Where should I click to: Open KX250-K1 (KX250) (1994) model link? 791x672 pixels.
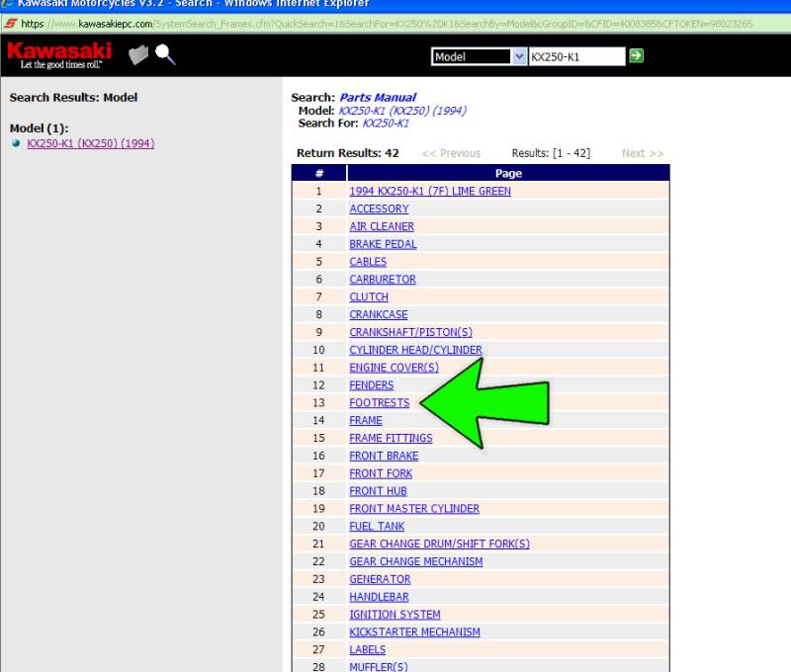coord(90,143)
